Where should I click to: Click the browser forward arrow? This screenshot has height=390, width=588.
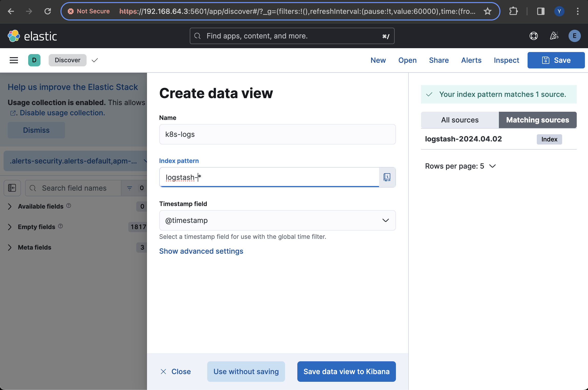pos(29,11)
